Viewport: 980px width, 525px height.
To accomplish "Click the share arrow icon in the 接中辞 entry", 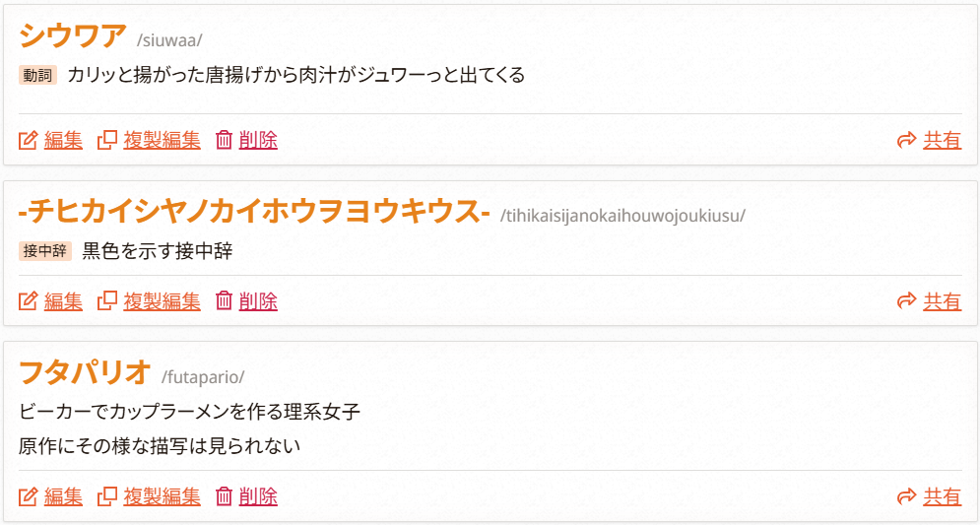I will coord(906,300).
